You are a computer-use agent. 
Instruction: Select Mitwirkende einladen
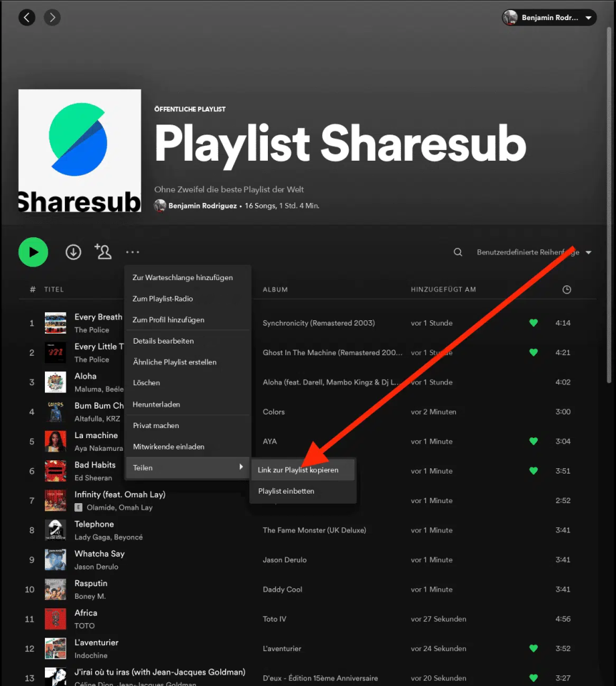pos(187,446)
